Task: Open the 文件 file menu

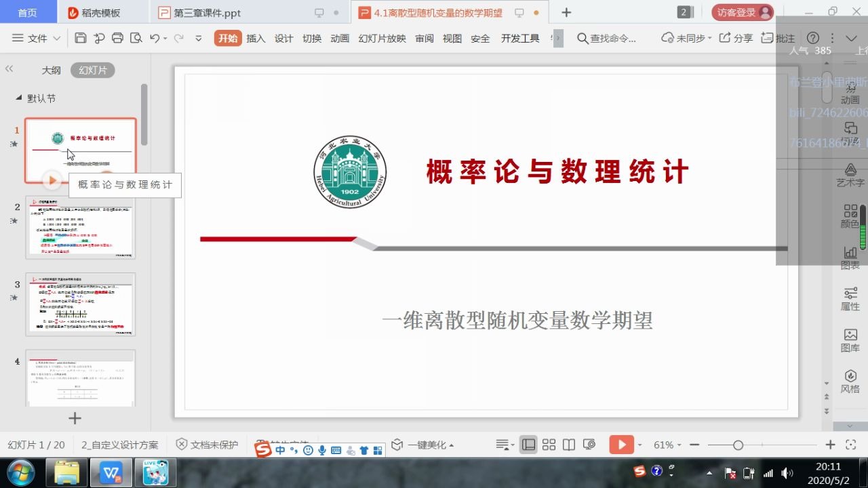Action: point(37,39)
